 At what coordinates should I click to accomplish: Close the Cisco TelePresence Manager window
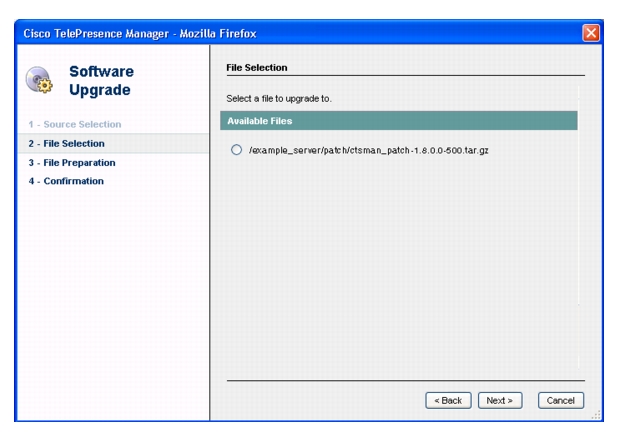point(591,33)
